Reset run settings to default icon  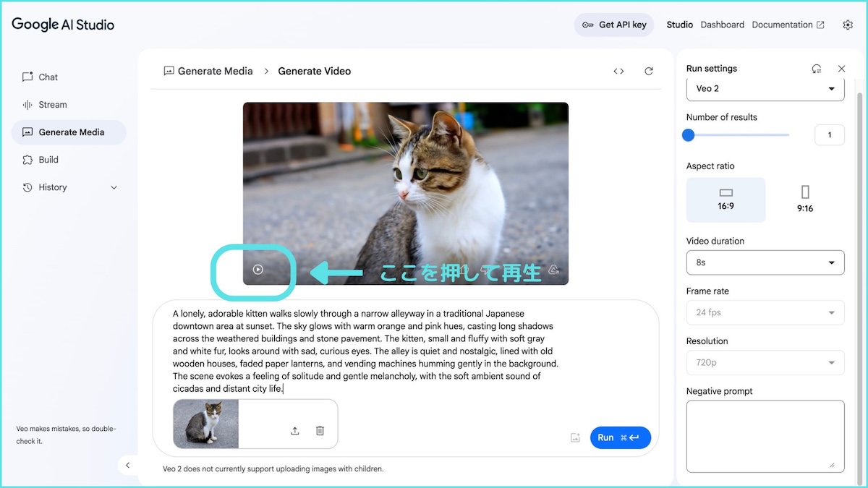(x=817, y=69)
